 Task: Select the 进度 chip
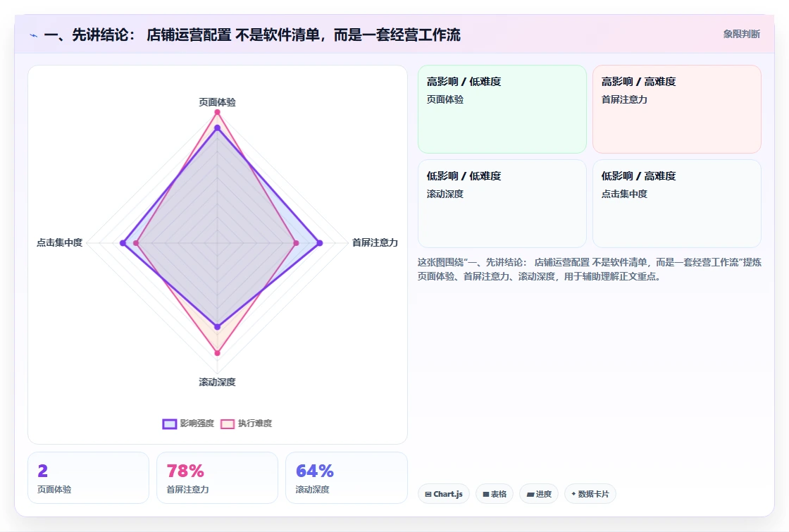[x=539, y=494]
